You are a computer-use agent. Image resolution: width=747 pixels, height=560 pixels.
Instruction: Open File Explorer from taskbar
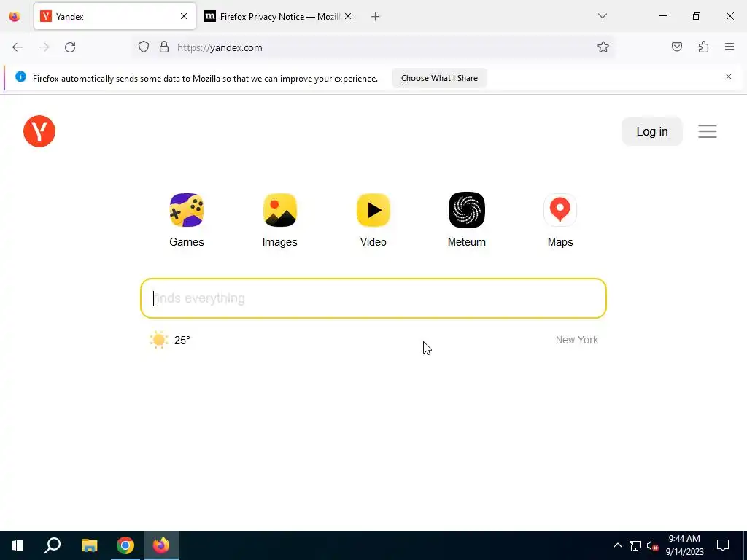point(89,545)
